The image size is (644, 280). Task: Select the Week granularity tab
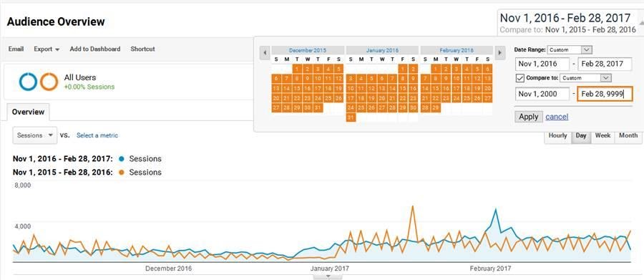[602, 135]
